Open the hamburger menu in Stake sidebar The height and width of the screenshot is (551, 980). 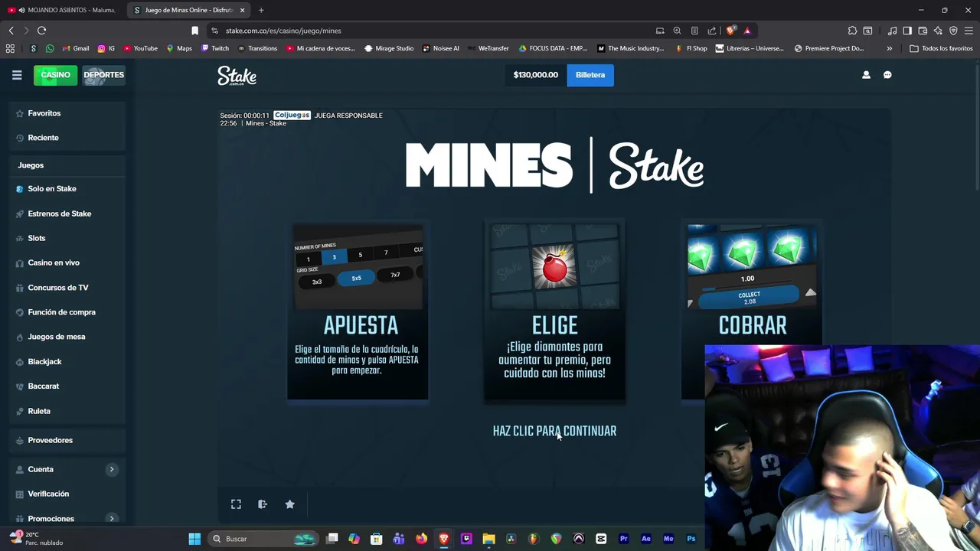pos(17,75)
